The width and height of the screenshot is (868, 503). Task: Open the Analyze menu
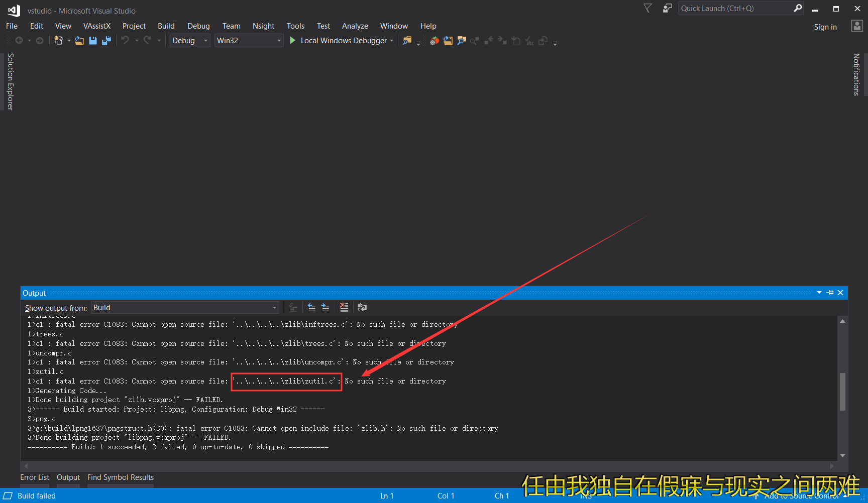tap(355, 26)
